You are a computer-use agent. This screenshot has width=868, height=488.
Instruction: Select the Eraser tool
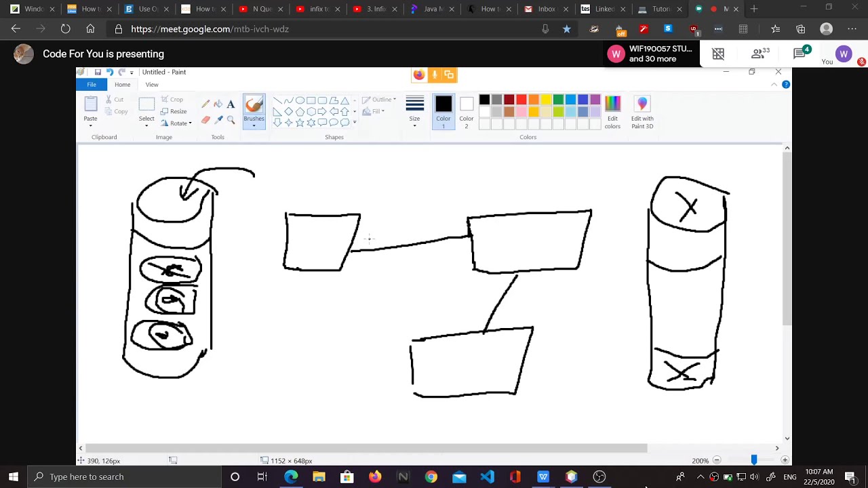[205, 119]
